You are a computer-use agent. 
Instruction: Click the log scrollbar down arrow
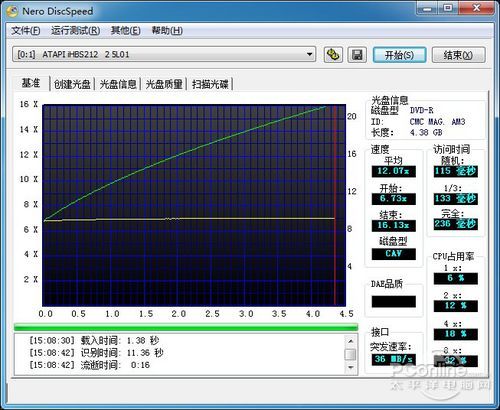tap(350, 367)
